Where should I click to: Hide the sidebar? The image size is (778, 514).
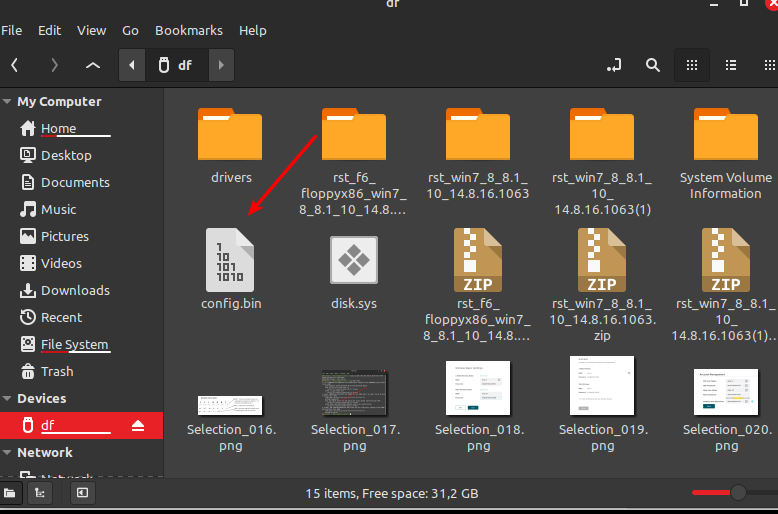[x=82, y=493]
